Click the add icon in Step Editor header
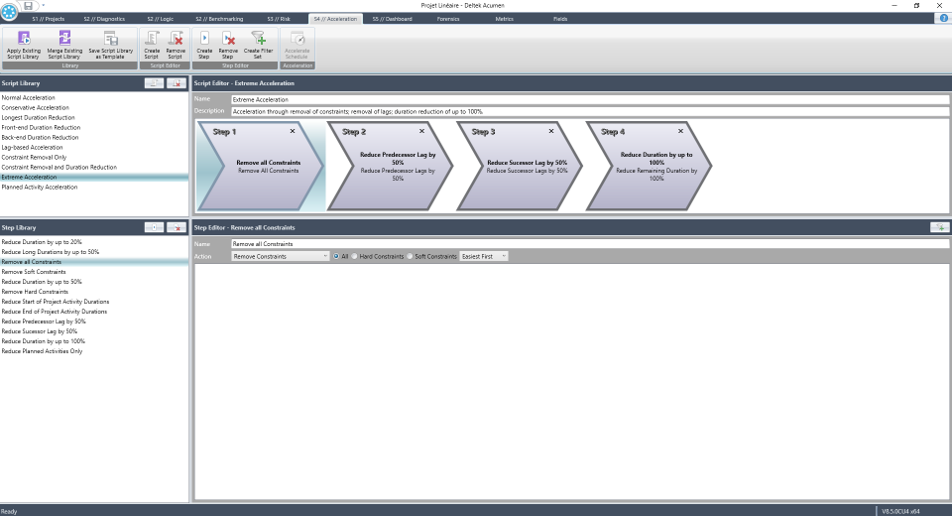This screenshot has height=516, width=952. [x=940, y=227]
